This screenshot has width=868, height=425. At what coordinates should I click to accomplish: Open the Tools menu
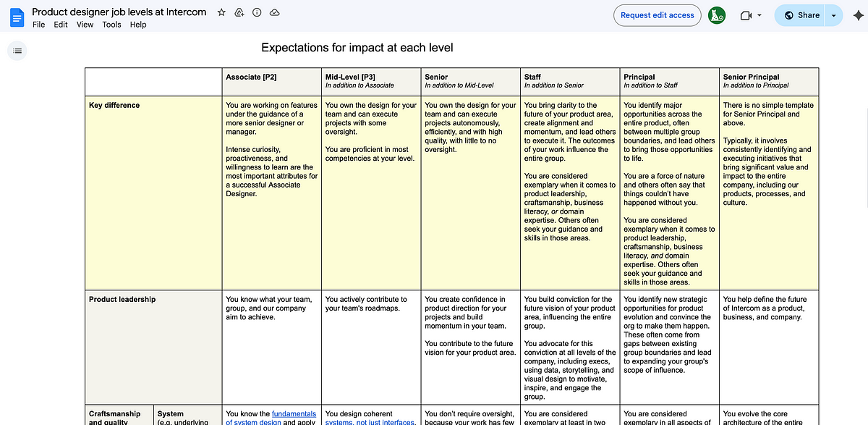click(x=111, y=25)
